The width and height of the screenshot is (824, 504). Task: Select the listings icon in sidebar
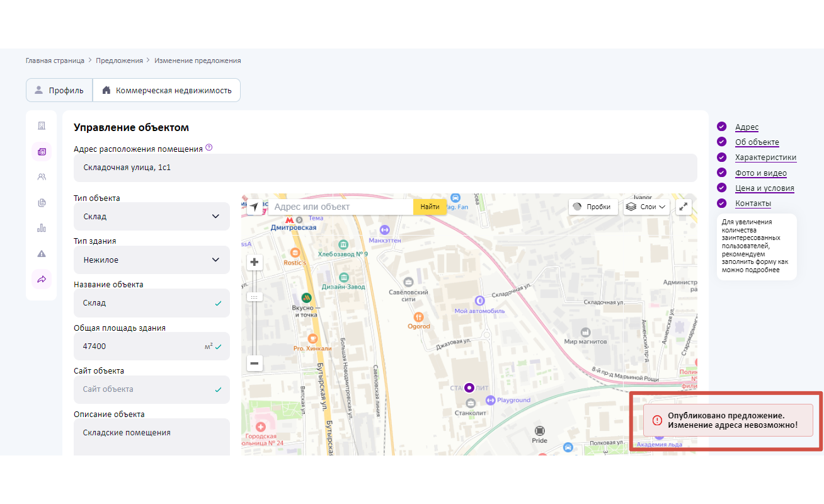pyautogui.click(x=42, y=151)
